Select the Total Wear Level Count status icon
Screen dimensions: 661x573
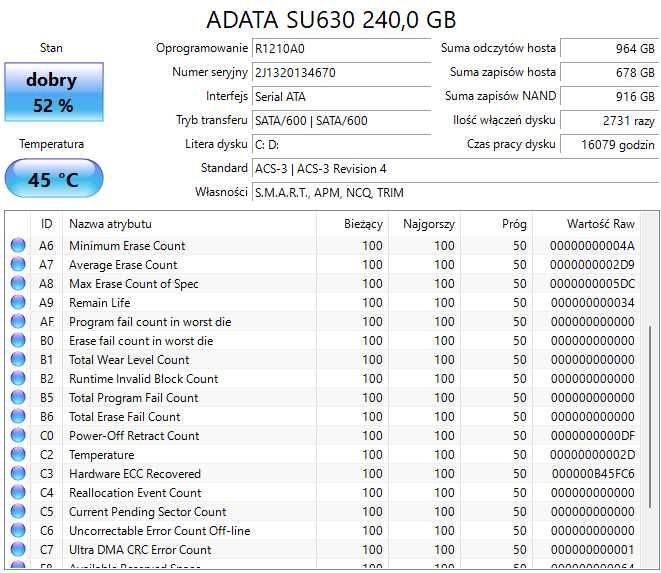18,359
